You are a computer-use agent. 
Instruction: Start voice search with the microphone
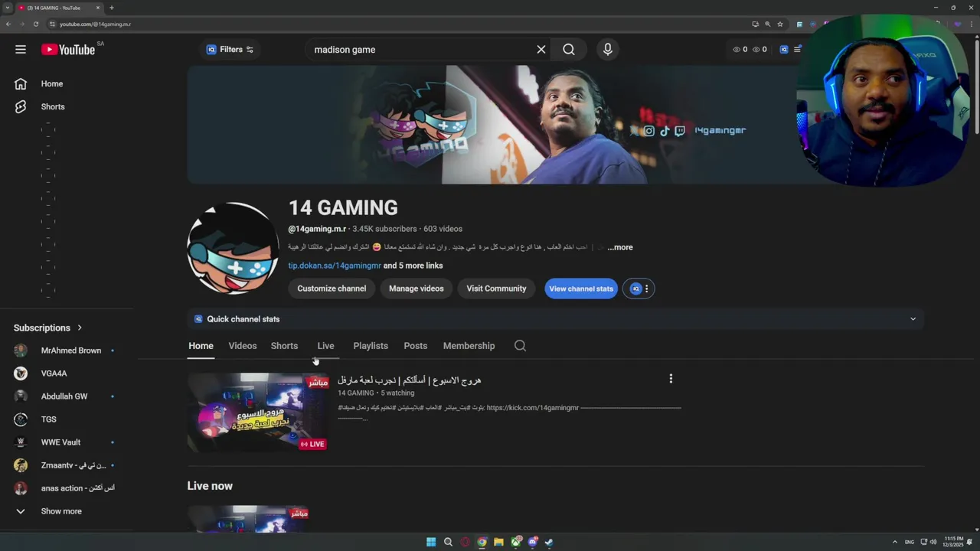608,50
